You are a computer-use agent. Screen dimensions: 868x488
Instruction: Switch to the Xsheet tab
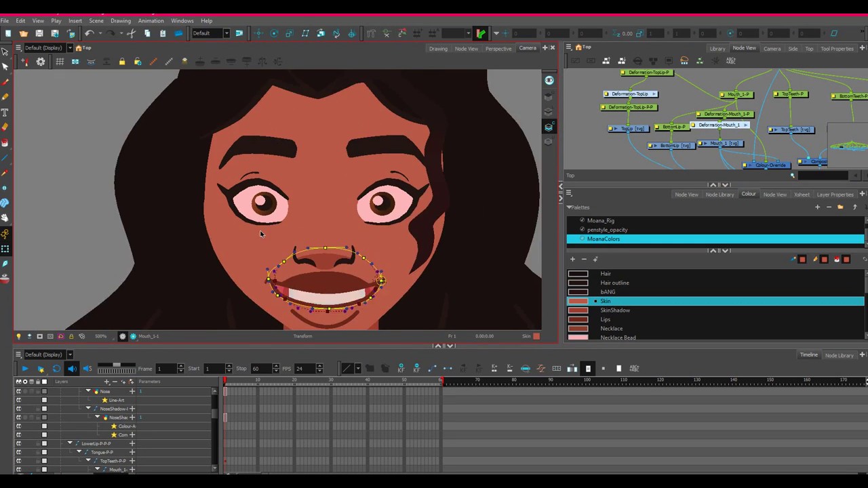[802, 195]
